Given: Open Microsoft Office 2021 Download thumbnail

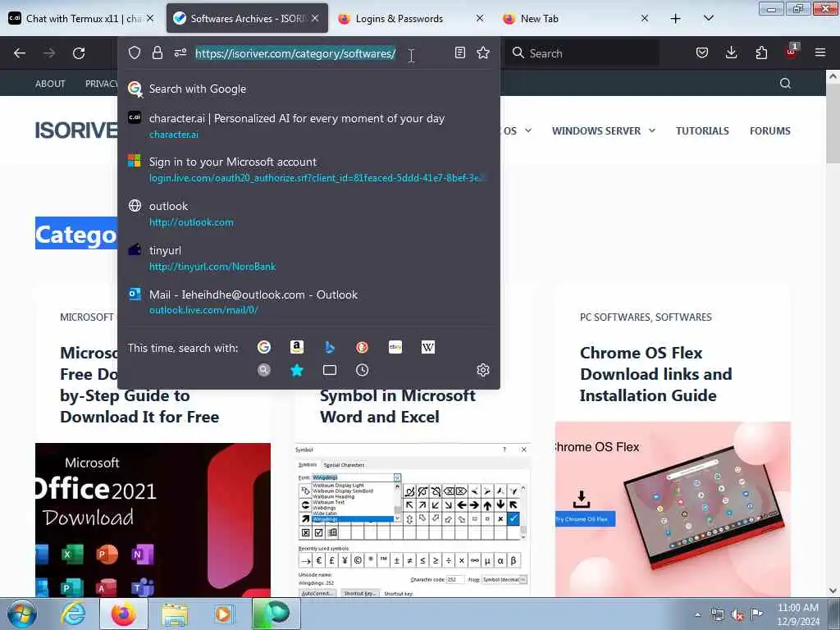Looking at the screenshot, I should coord(153,519).
